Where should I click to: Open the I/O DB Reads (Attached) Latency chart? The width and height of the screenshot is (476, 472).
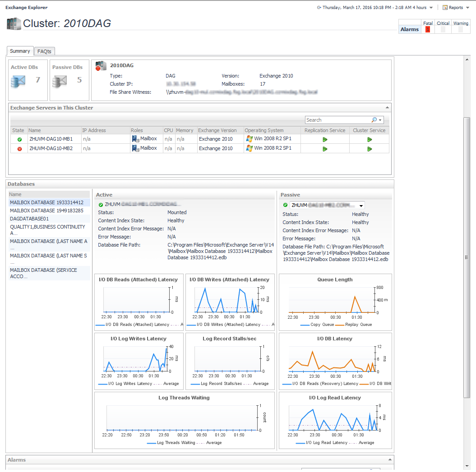[x=139, y=302]
